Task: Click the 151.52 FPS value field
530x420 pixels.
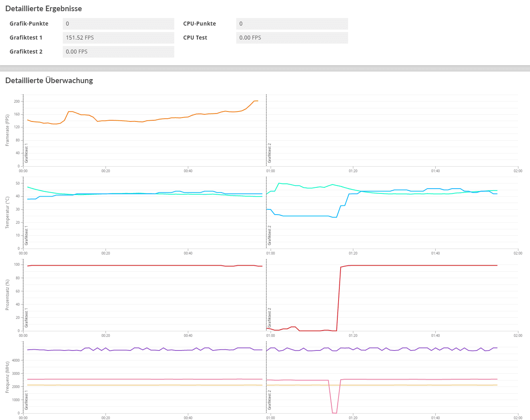Action: (118, 38)
